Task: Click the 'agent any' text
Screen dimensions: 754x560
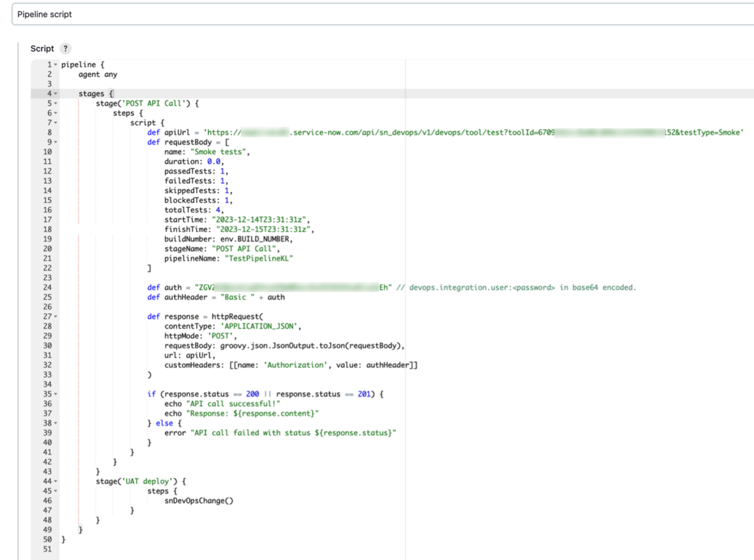Action: [98, 75]
